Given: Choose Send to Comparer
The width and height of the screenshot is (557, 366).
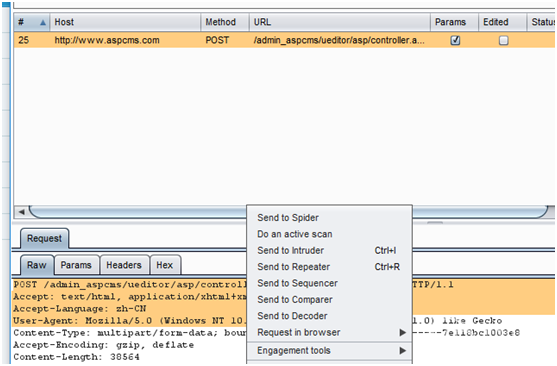Looking at the screenshot, I should (329, 299).
